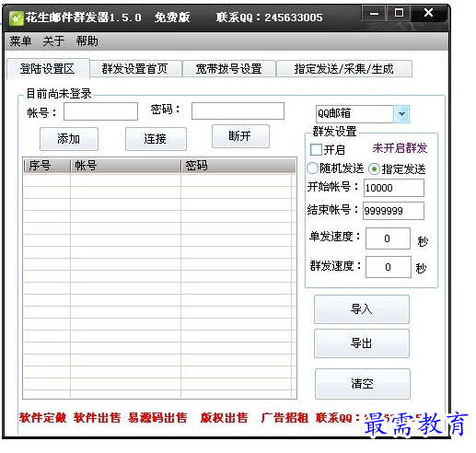Open the 帮助 menu
The image size is (476, 453).
[x=87, y=41]
